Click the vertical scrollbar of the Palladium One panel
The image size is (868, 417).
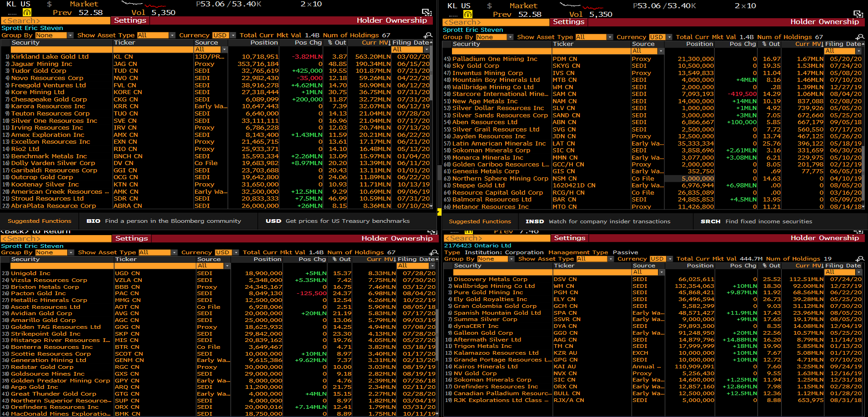pyautogui.click(x=863, y=125)
